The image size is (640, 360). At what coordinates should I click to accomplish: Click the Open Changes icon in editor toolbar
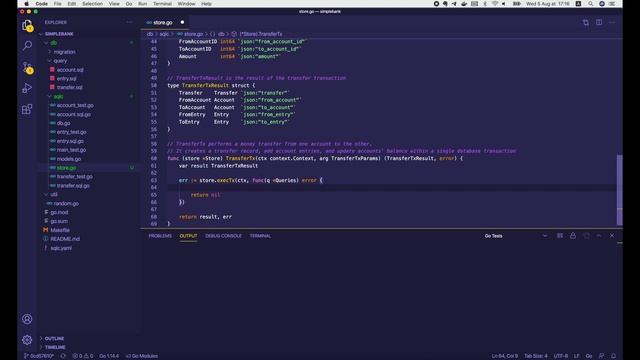pyautogui.click(x=586, y=22)
